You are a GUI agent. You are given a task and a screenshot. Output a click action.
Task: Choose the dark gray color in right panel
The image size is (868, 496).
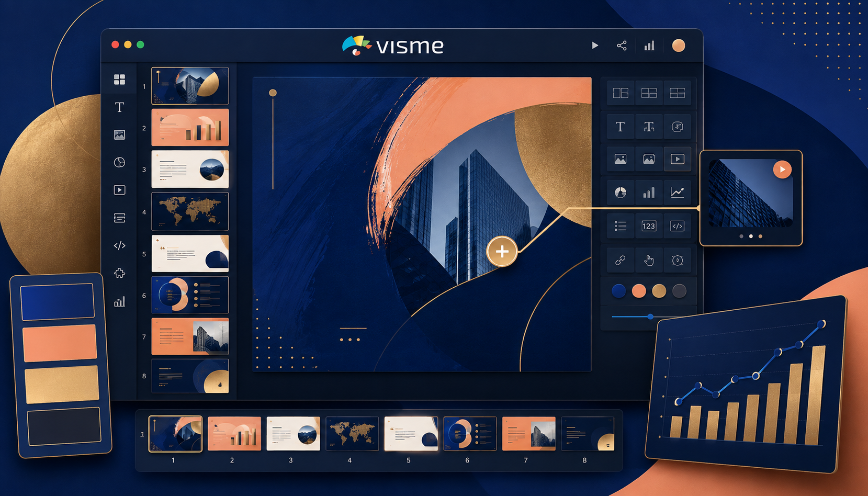(x=679, y=291)
